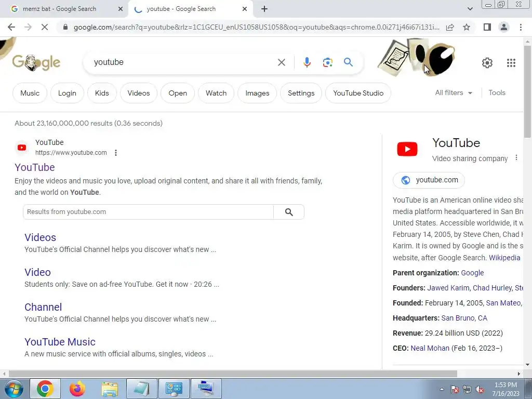Open the Channel sitelink
The width and height of the screenshot is (532, 399).
43,307
